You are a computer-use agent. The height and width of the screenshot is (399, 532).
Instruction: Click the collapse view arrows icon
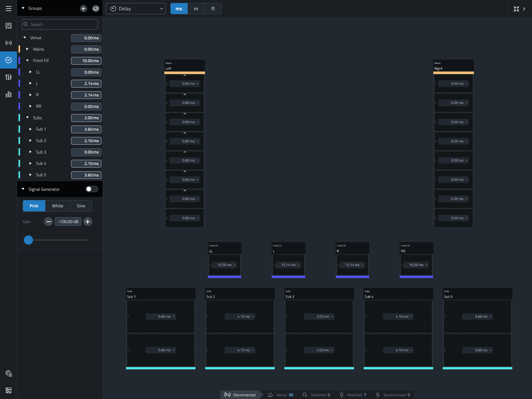516,9
